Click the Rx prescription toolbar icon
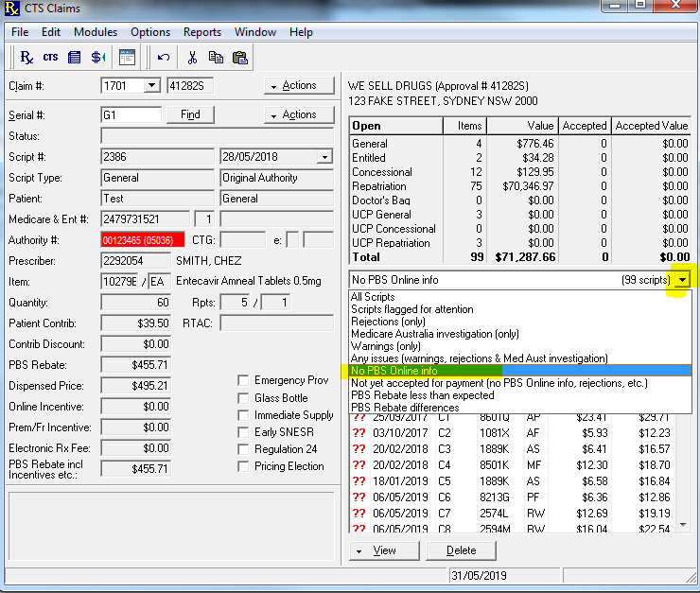 [x=27, y=57]
